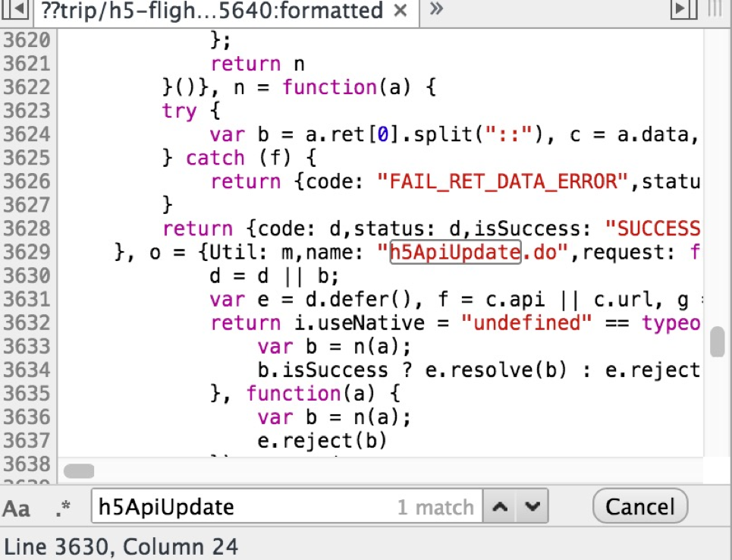Toggle the debugger sidebar icon at top right
Viewport: 732px width, 560px height.
pos(683,8)
